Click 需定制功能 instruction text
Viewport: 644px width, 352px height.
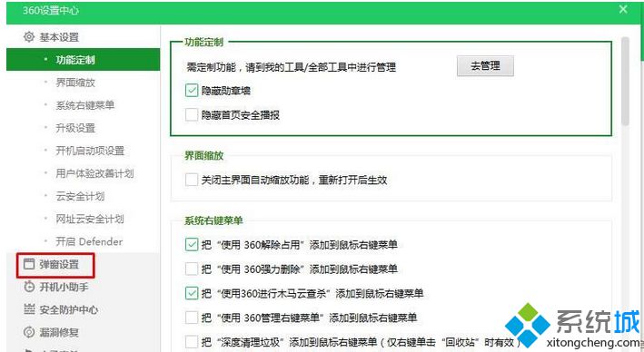(x=292, y=67)
